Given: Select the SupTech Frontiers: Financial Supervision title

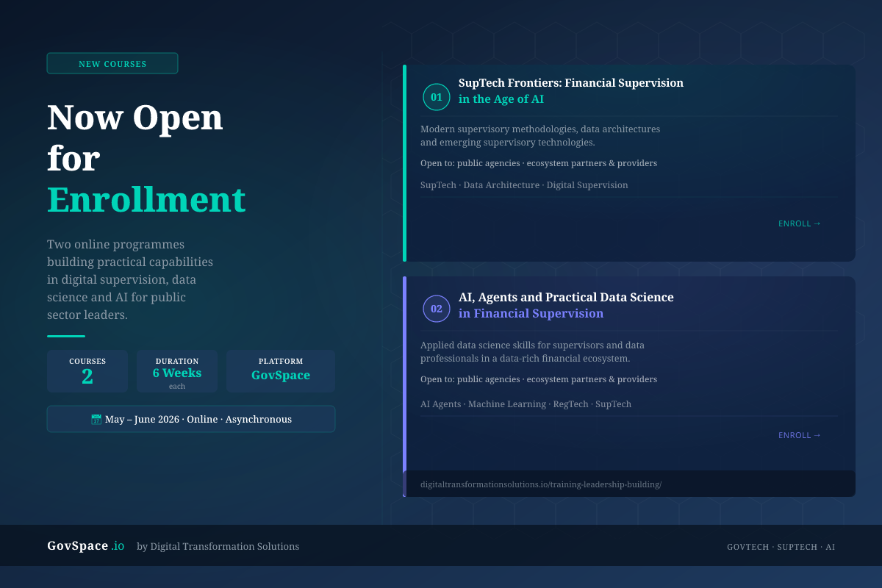Looking at the screenshot, I should 571,83.
